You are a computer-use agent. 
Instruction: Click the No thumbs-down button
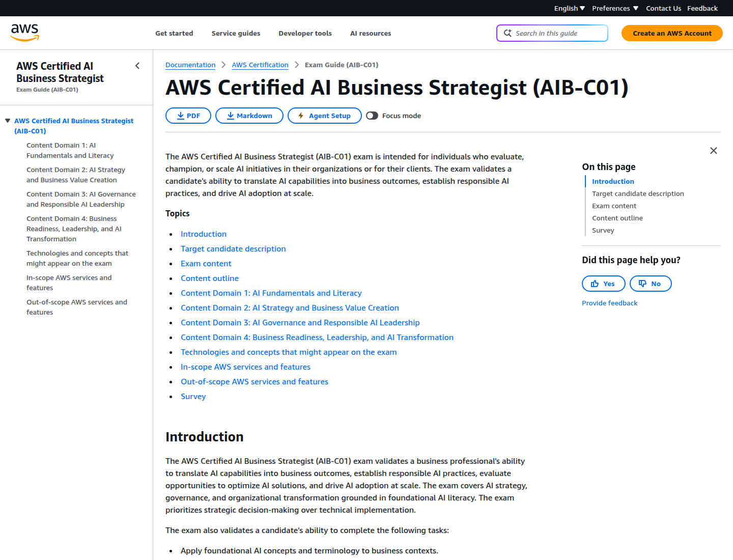[651, 284]
